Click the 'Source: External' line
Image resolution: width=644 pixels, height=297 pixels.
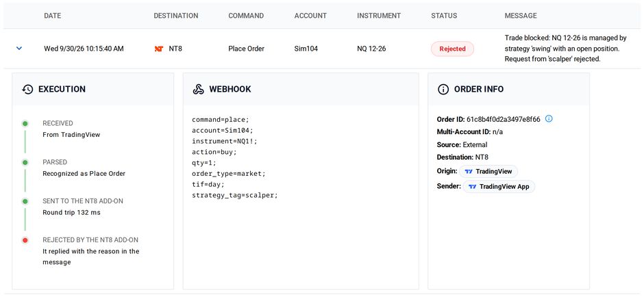click(x=462, y=145)
